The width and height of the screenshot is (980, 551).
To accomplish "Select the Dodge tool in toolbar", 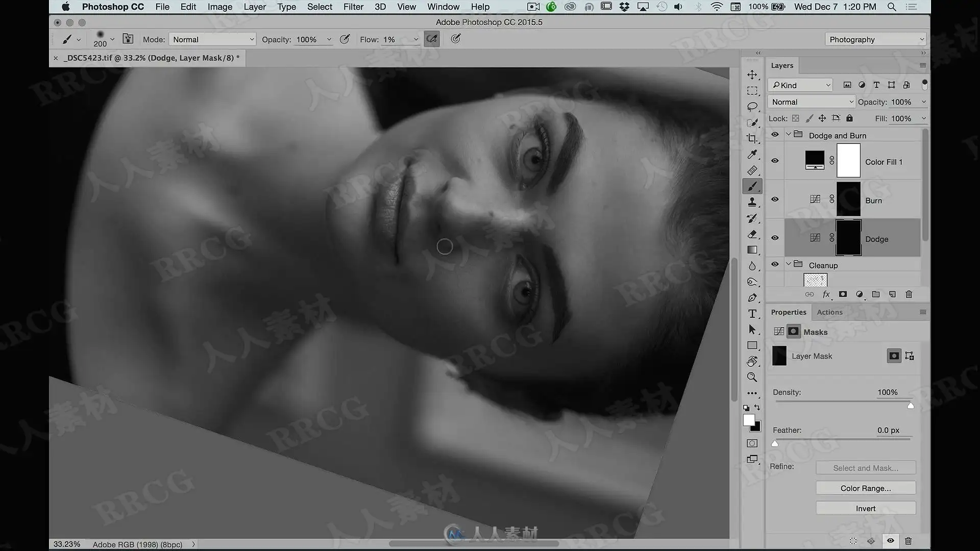I will coord(752,282).
